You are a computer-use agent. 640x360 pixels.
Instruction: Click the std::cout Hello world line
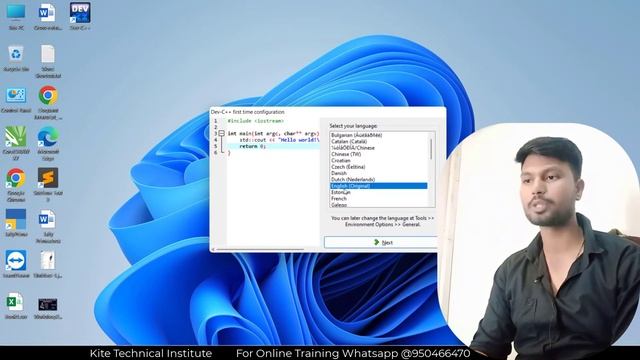pyautogui.click(x=279, y=140)
